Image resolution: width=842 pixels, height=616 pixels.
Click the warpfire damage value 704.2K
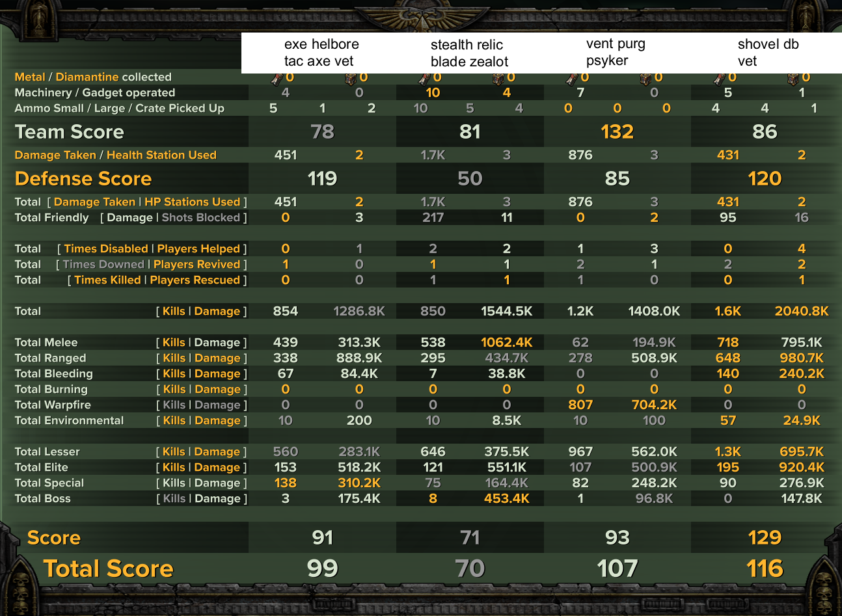pyautogui.click(x=654, y=405)
